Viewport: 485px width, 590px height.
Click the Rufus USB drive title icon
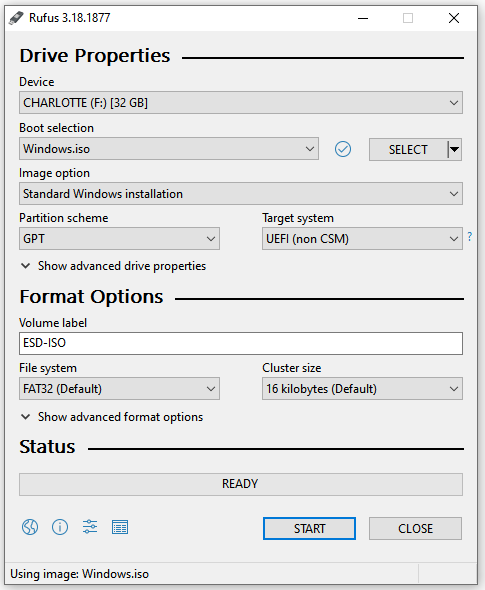(16, 18)
